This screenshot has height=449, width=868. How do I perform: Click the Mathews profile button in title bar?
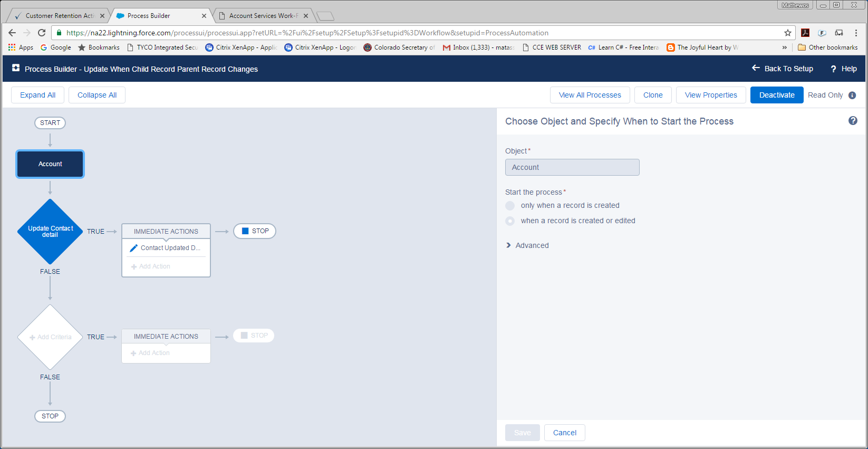point(795,5)
